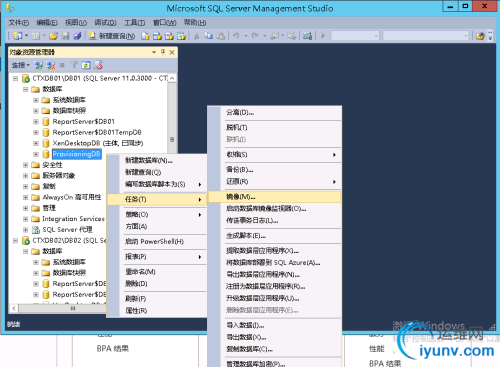Open the 视图(V) View menu
The image size is (500, 367).
point(76,23)
